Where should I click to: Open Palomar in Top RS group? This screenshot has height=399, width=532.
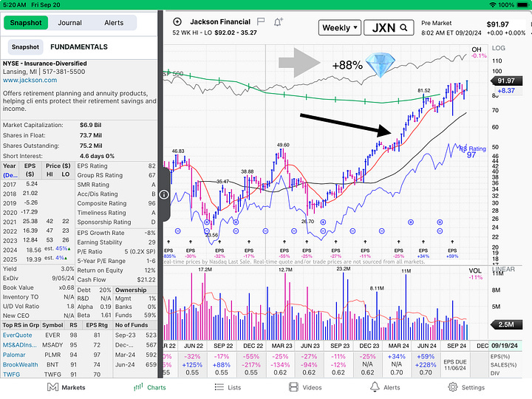[14, 355]
